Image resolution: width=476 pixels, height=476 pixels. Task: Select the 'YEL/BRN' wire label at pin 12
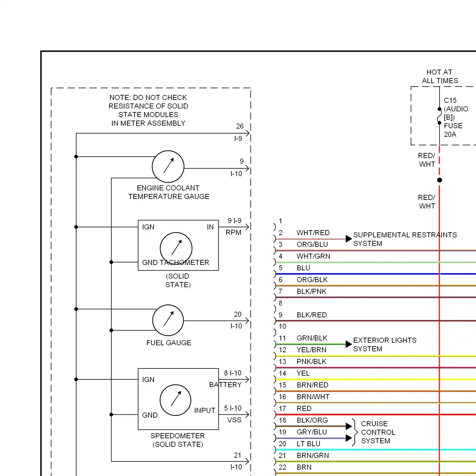tap(311, 350)
